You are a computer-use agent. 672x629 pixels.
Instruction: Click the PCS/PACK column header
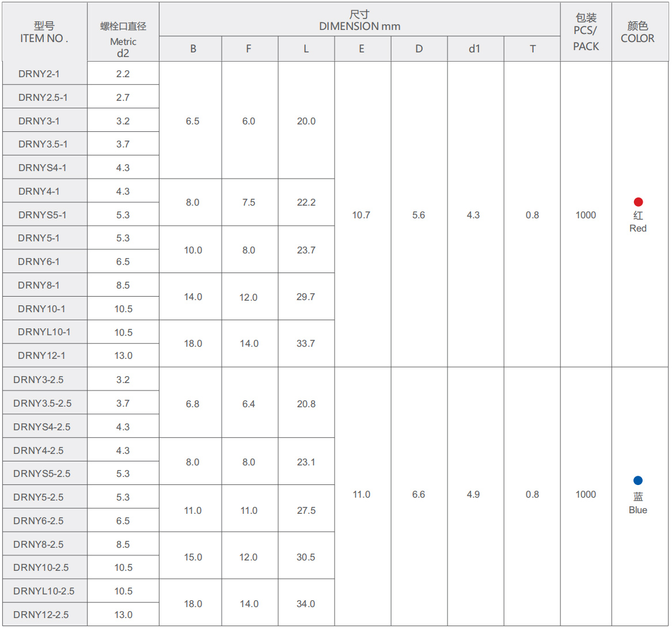(586, 32)
